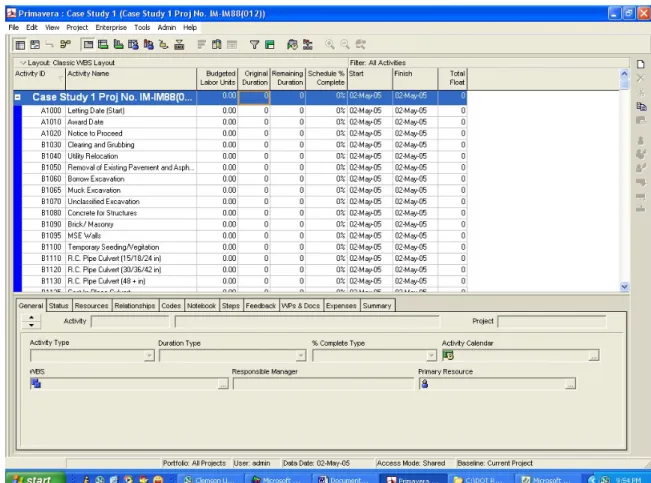Switch to the Steps tab

tap(231, 306)
